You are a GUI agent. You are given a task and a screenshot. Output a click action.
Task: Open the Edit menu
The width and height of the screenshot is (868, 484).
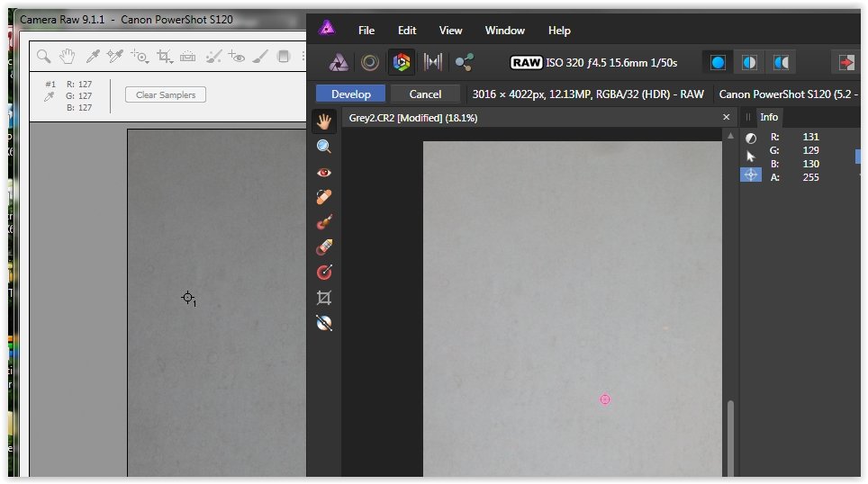[407, 31]
